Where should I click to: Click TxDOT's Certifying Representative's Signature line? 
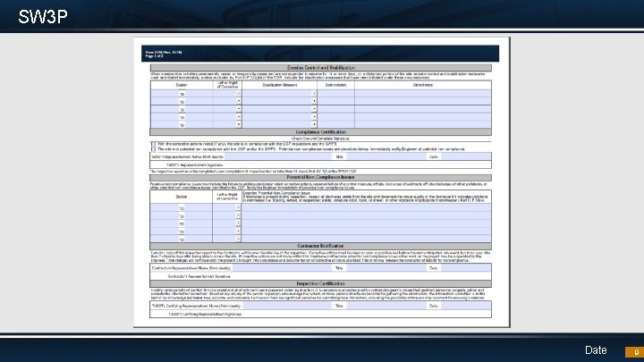pos(320,315)
